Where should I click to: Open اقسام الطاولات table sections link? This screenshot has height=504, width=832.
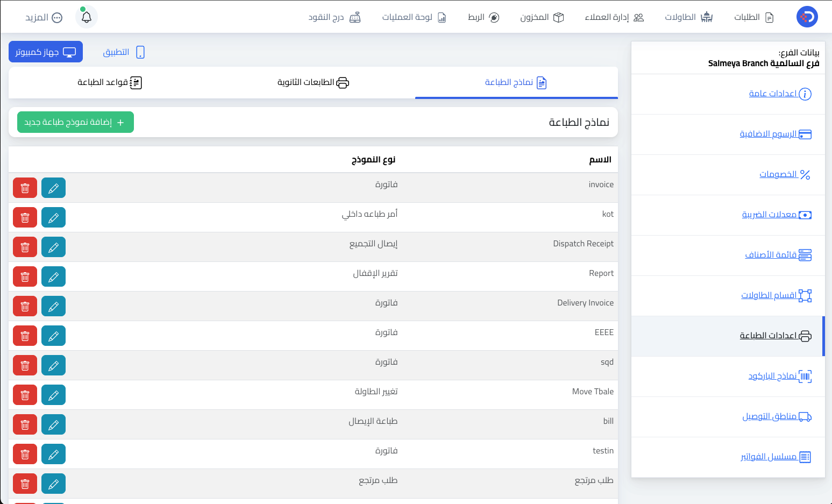[x=776, y=295]
